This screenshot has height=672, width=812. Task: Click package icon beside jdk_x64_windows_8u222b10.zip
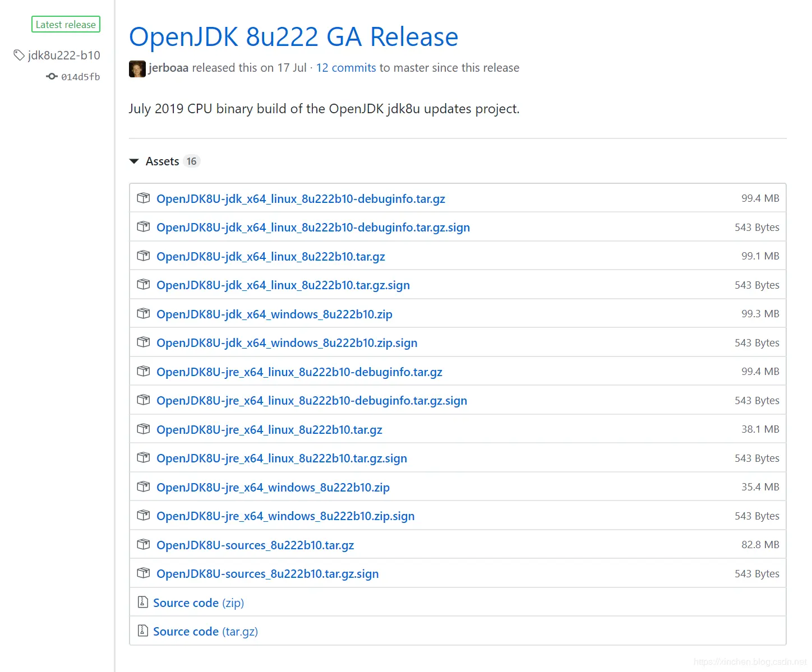point(144,313)
